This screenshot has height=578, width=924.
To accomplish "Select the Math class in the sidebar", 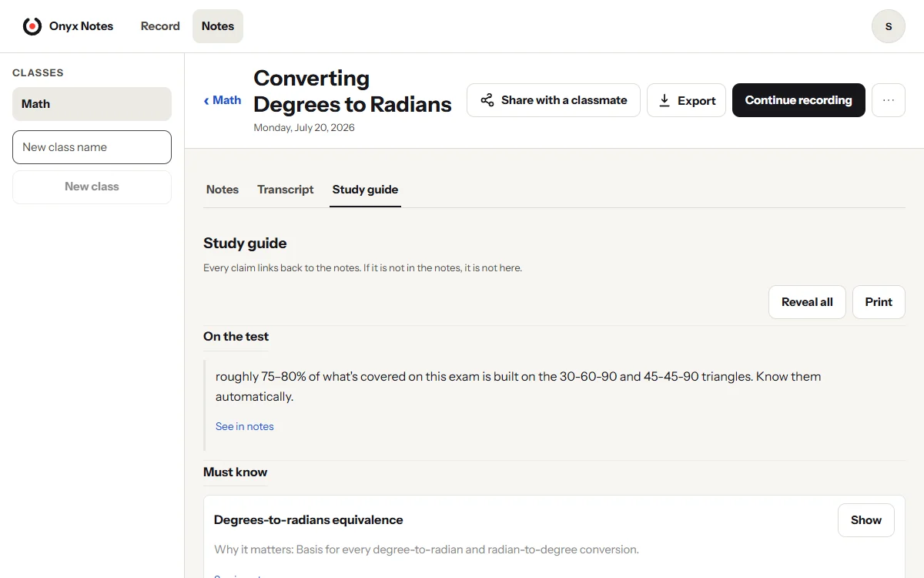I will [x=92, y=104].
